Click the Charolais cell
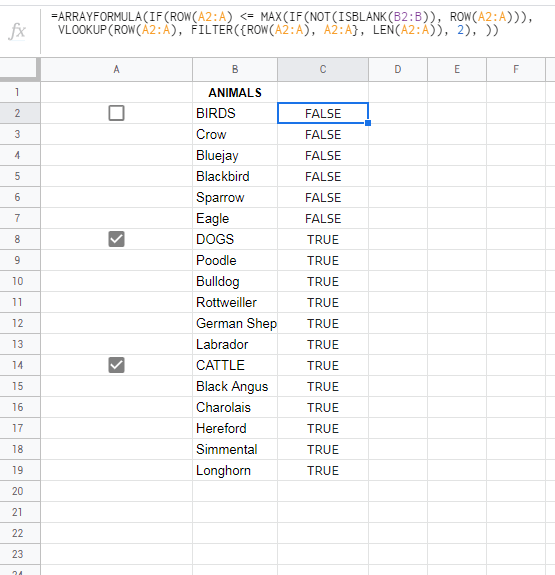Screen dimensions: 555x575 click(x=235, y=407)
